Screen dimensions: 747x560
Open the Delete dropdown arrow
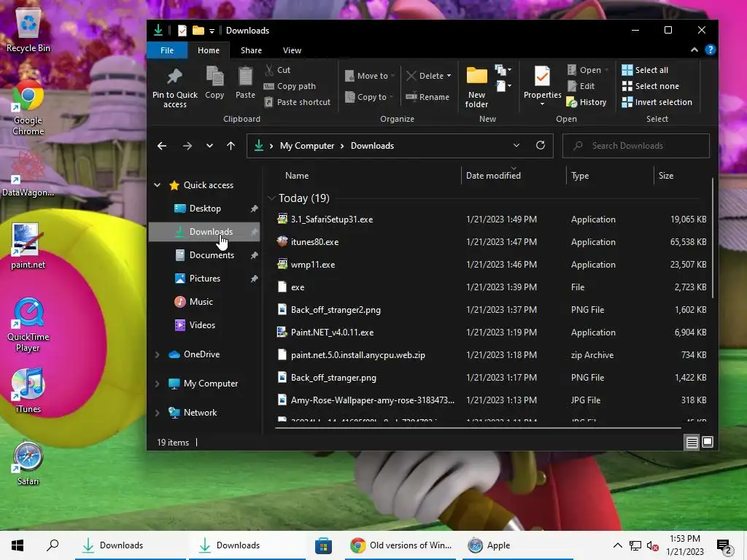(449, 76)
